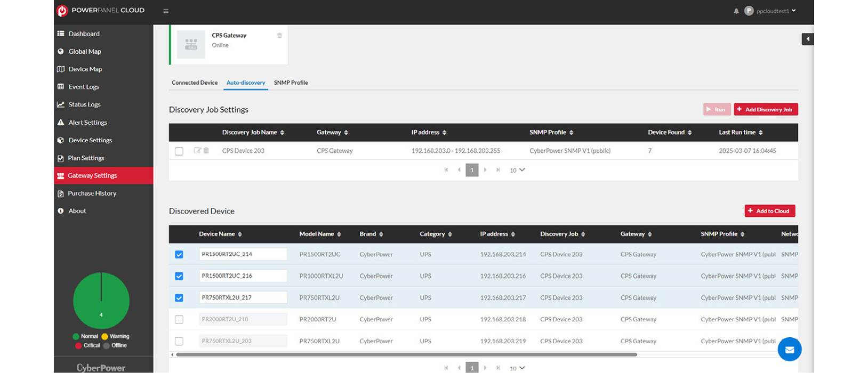Click IP 192.168.203.218 cell
The height and width of the screenshot is (373, 868).
503,320
